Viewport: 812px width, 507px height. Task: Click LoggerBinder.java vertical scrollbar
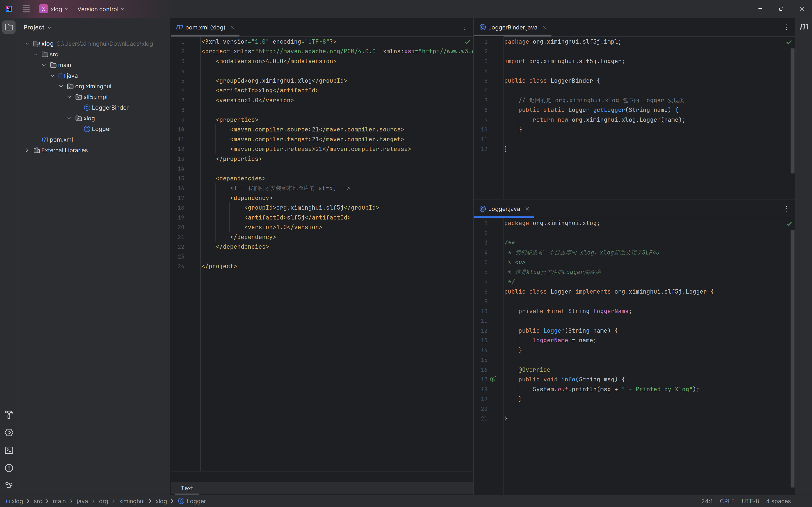click(x=792, y=111)
